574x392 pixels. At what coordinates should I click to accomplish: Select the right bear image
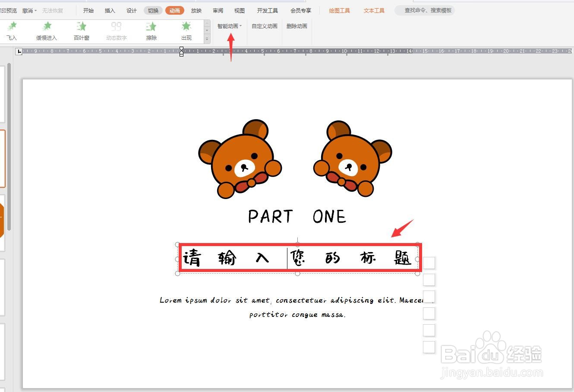(x=353, y=159)
